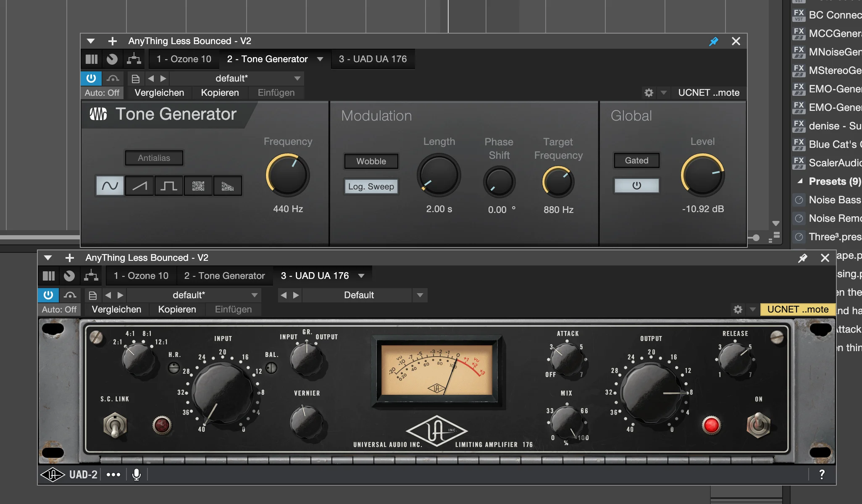This screenshot has width=862, height=504.
Task: Toggle UAD UA 176 power bypass button
Action: (48, 295)
